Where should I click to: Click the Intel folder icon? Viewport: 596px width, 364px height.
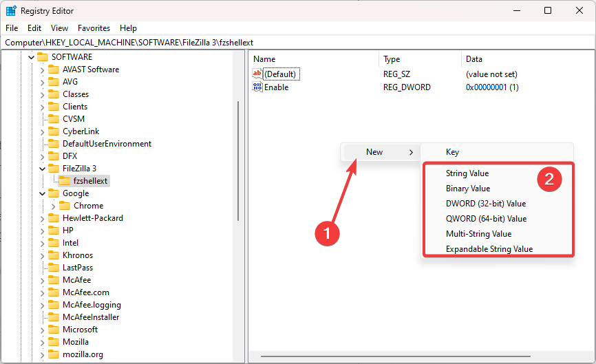(x=54, y=243)
